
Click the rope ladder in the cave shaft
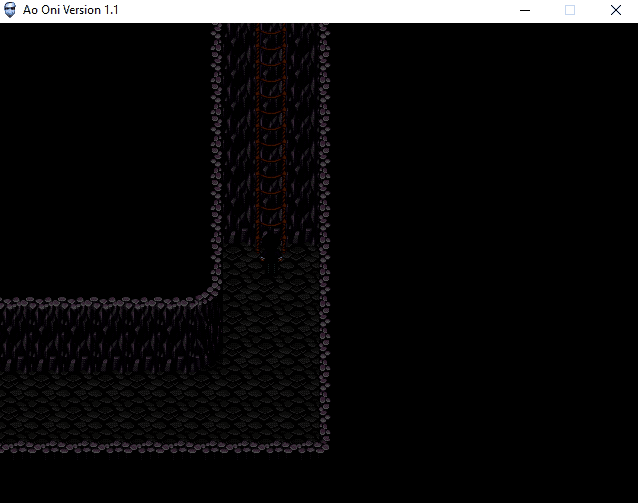click(271, 140)
